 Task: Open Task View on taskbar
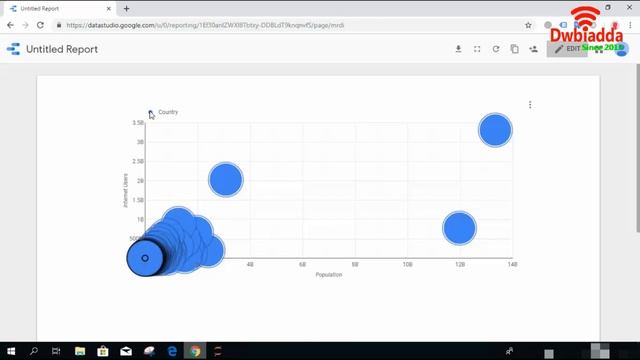coord(56,351)
